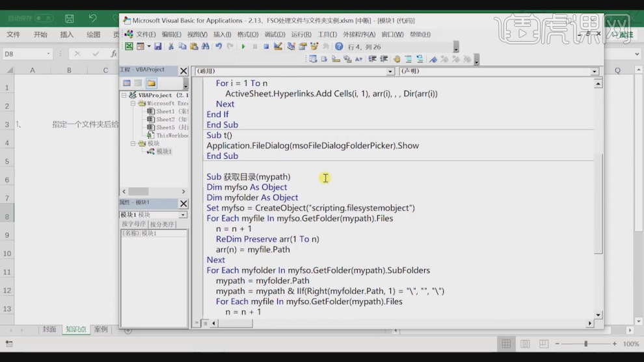This screenshot has width=644, height=362.
Task: Click the View Microsoft Excel icon in VBA toolbar
Action: (x=129, y=46)
